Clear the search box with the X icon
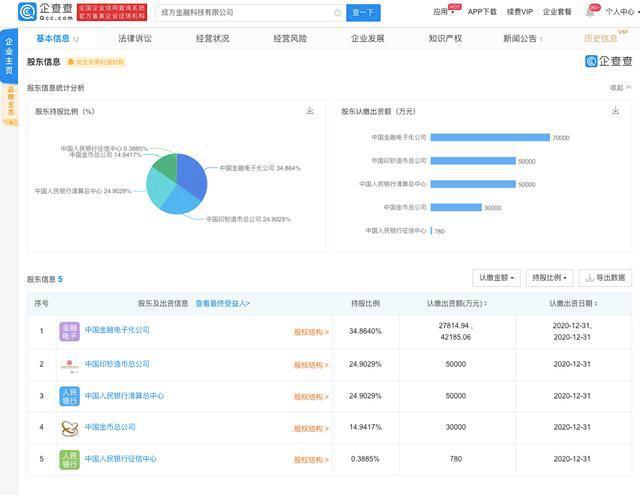Screen dimensions: 640x495 (x=338, y=13)
